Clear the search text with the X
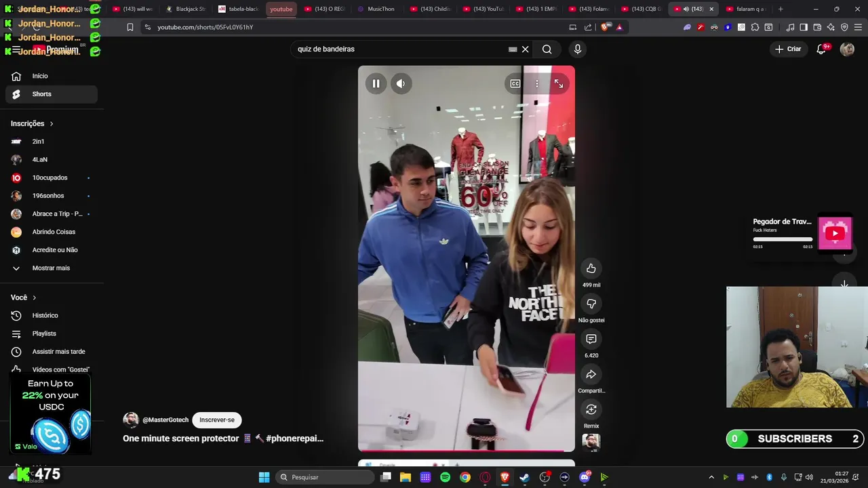This screenshot has height=488, width=868. pos(525,49)
